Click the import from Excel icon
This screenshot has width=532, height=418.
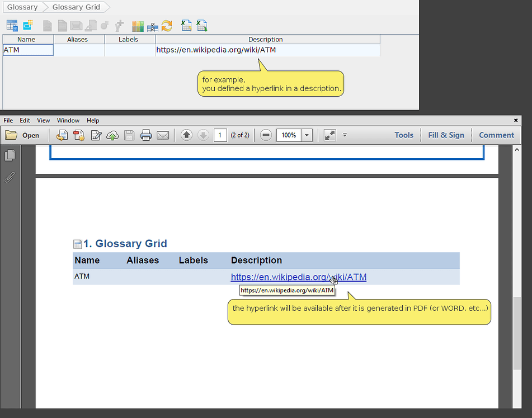coord(186,25)
